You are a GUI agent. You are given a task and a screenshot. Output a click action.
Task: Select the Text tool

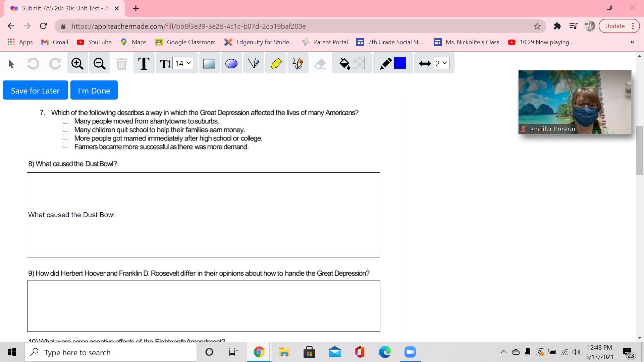point(144,63)
